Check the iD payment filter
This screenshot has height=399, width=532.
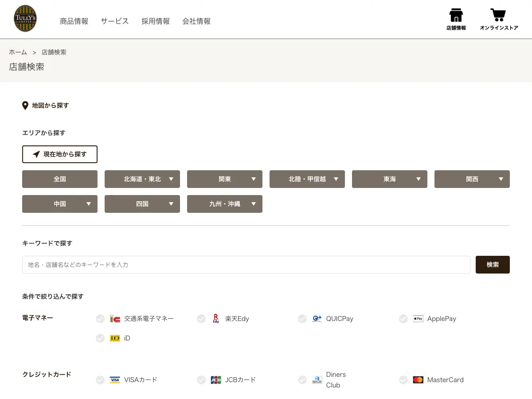pos(100,338)
